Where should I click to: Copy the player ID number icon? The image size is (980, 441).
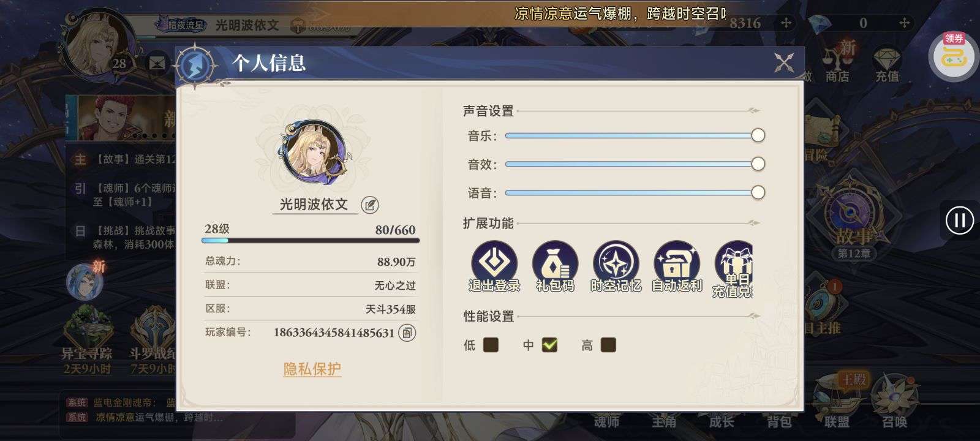click(407, 333)
